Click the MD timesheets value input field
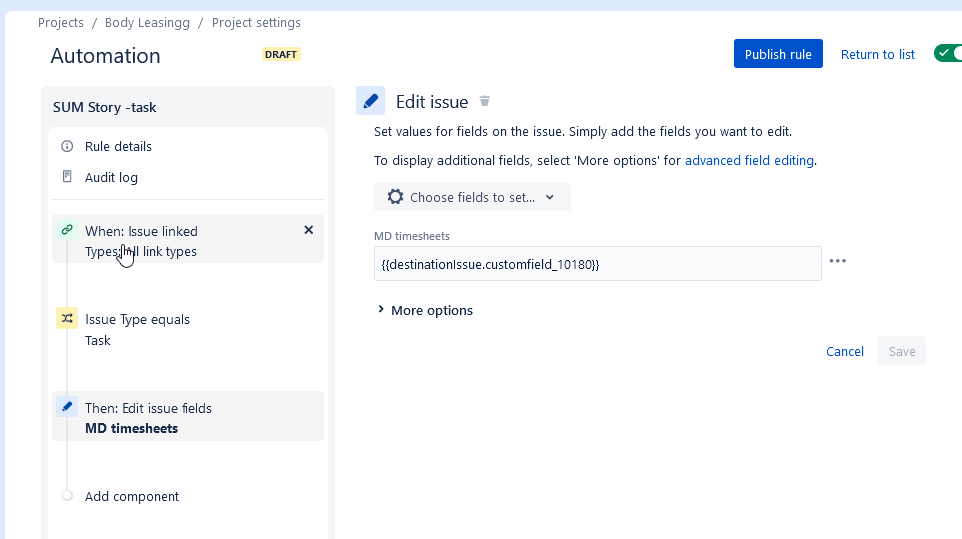 tap(598, 264)
